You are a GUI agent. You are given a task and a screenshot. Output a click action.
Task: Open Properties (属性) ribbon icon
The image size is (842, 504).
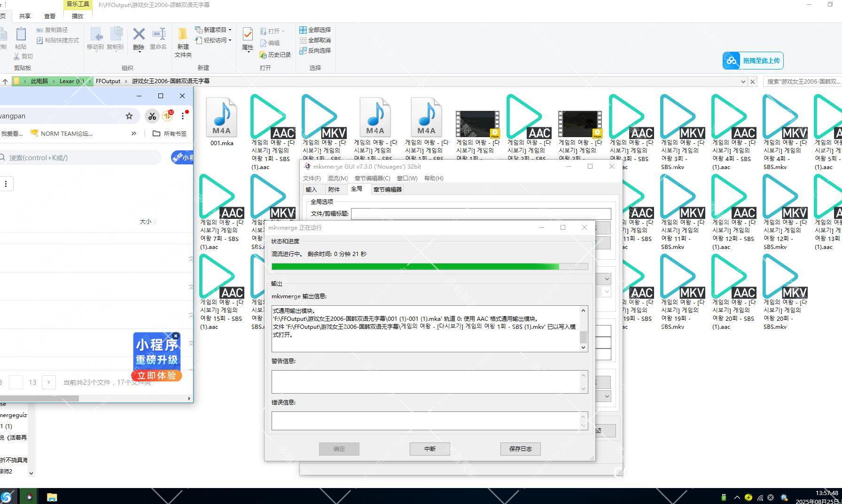click(x=248, y=39)
